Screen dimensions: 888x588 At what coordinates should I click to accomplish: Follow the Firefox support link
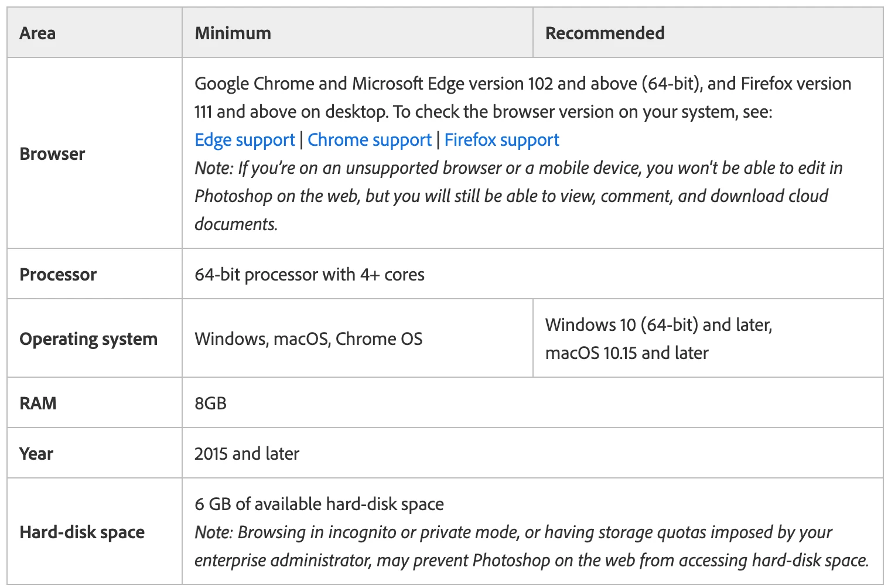pyautogui.click(x=501, y=140)
